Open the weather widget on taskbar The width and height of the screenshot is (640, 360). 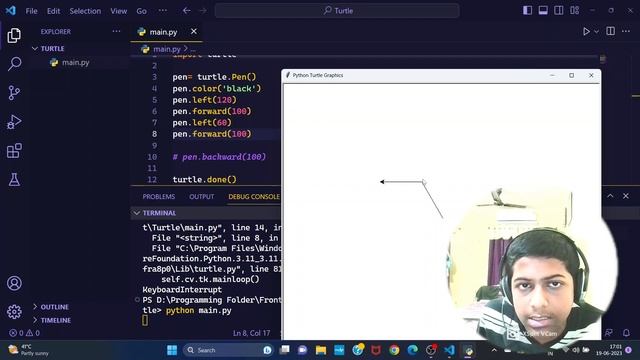coord(29,350)
